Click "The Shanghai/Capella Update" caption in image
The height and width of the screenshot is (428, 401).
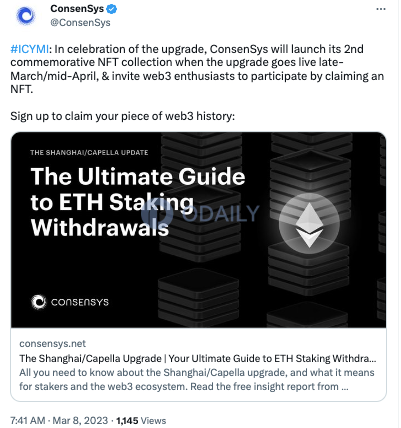[89, 153]
